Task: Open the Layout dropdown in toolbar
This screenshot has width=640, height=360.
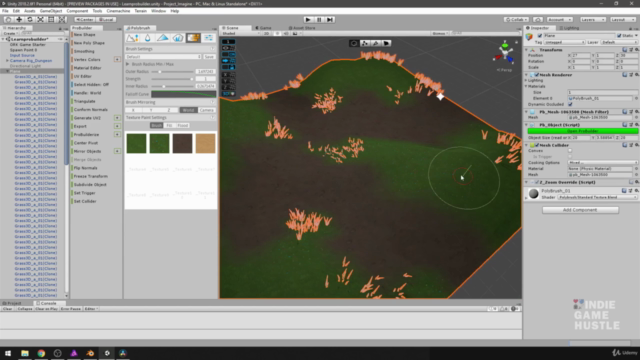Action: (x=622, y=20)
